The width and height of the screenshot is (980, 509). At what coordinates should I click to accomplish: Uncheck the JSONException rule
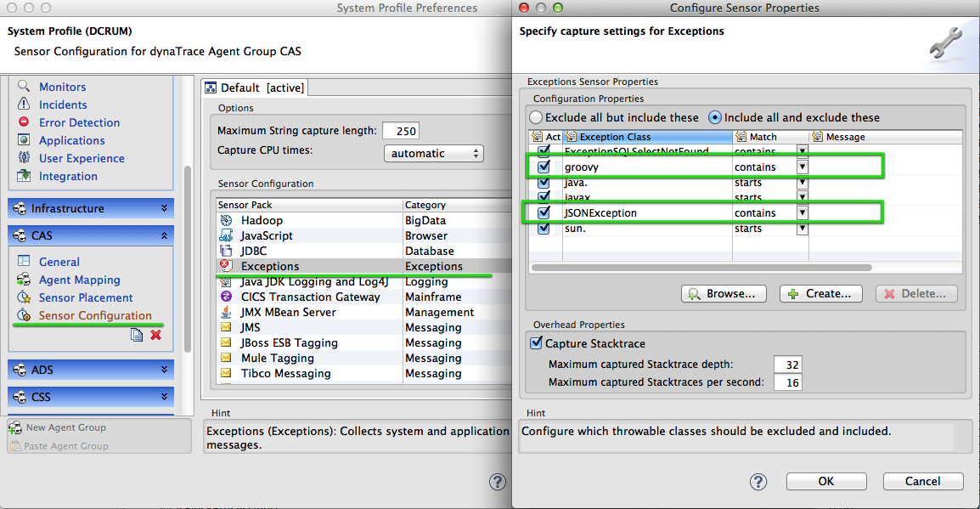click(544, 212)
